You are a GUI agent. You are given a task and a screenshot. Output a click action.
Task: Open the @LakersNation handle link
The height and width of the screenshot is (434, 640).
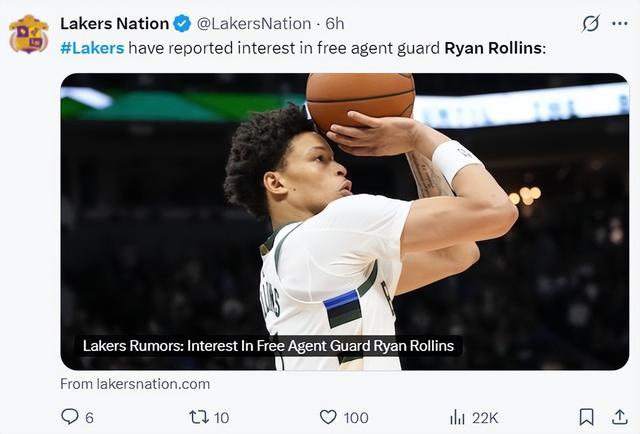(x=253, y=23)
